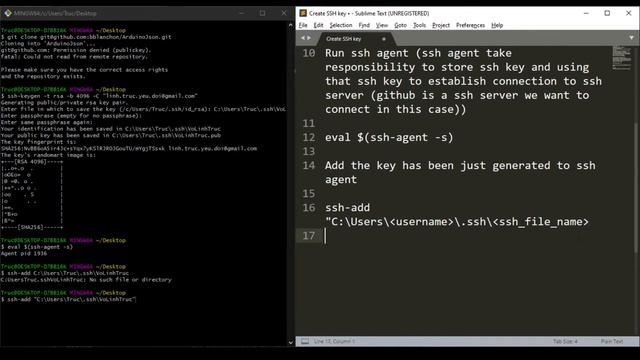Click line number 10 in the gutter
The width and height of the screenshot is (640, 360).
tap(309, 53)
